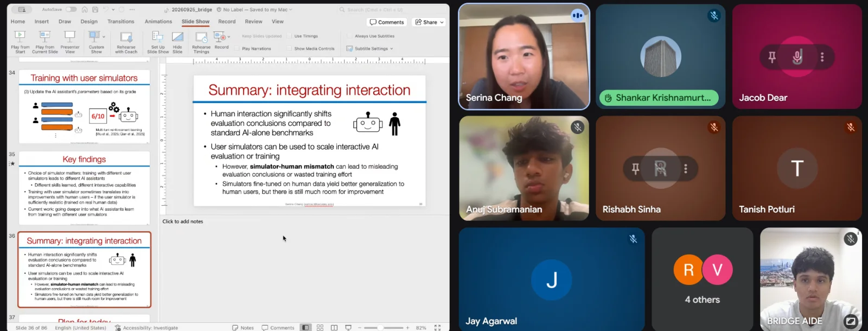The height and width of the screenshot is (331, 868).
Task: Click more options on Jacob Dear tile
Action: pos(822,56)
